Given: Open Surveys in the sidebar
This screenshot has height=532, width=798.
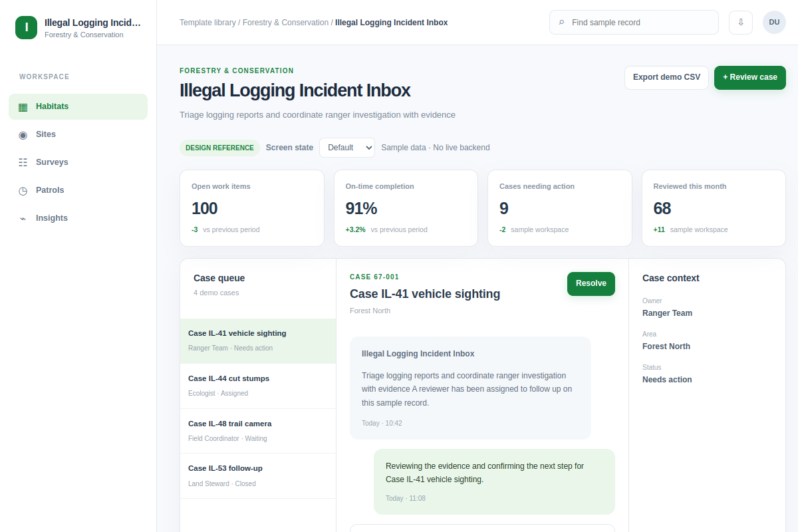Looking at the screenshot, I should tap(78, 162).
